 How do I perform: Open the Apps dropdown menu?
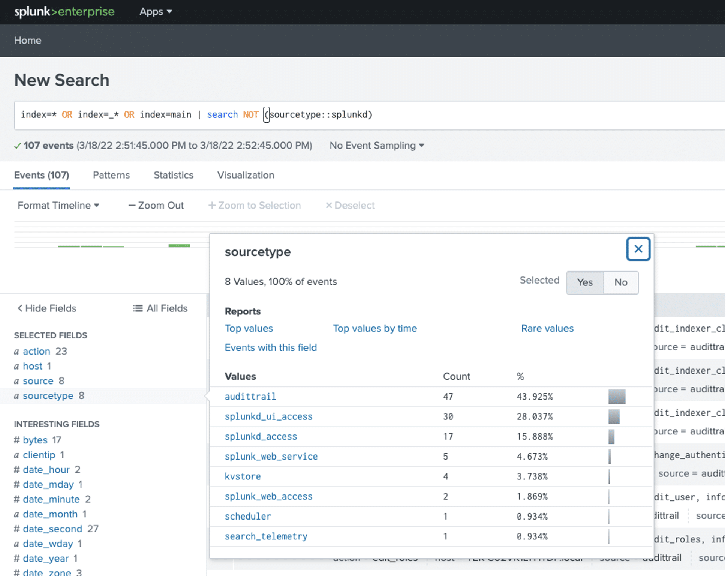(x=156, y=12)
